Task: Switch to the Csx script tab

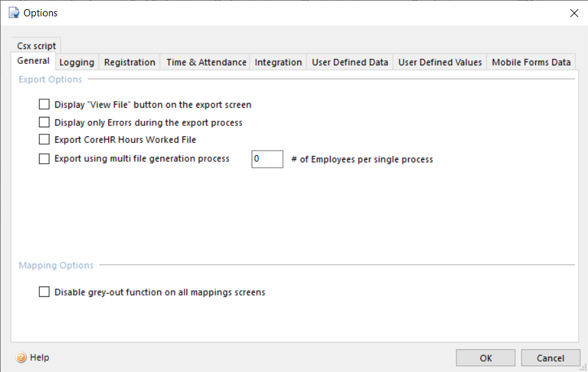Action: [37, 46]
